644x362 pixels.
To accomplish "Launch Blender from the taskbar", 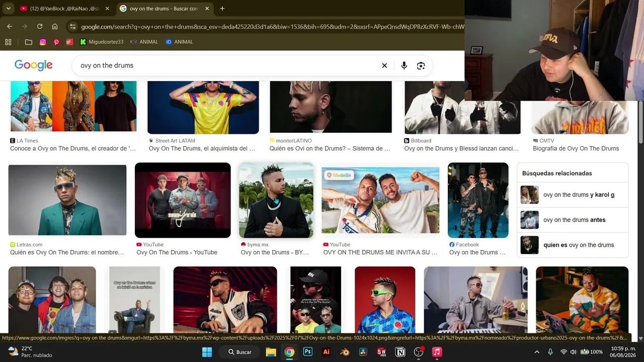I will point(345,352).
